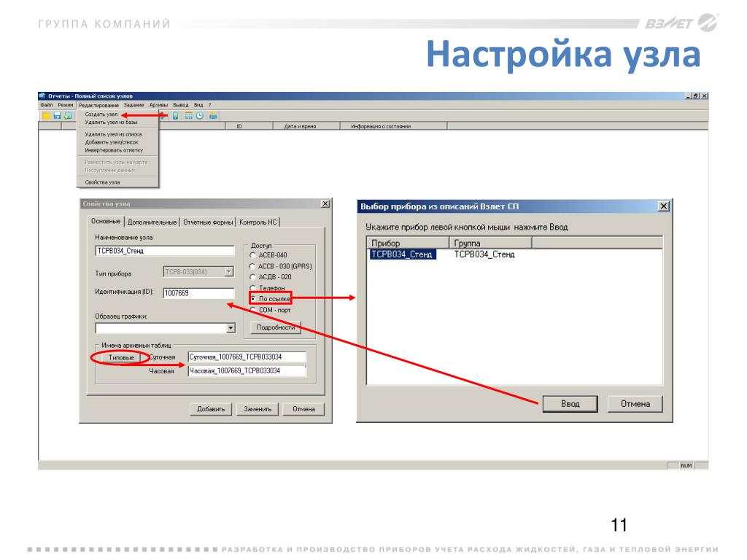This screenshot has width=747, height=560.
Task: Switch to the Основные tab
Action: 106,222
